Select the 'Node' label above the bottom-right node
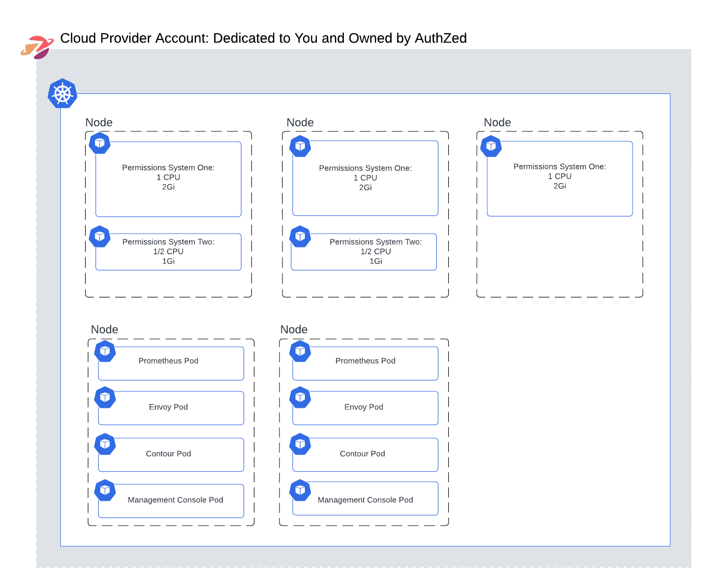 tap(294, 330)
